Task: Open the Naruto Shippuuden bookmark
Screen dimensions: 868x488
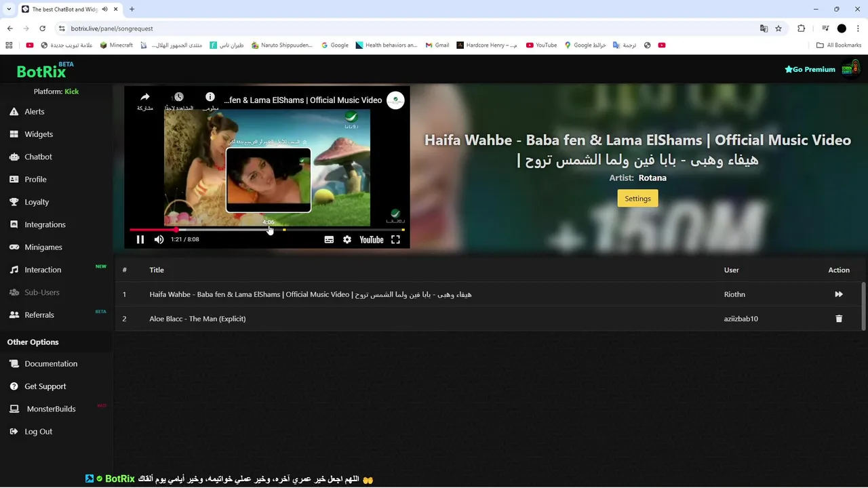Action: [281, 45]
